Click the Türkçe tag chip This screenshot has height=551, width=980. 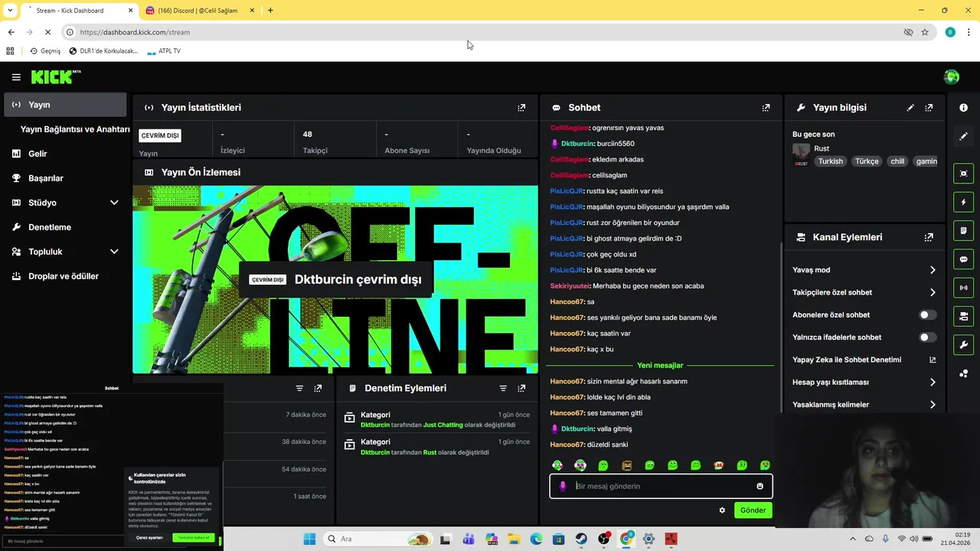click(x=867, y=161)
